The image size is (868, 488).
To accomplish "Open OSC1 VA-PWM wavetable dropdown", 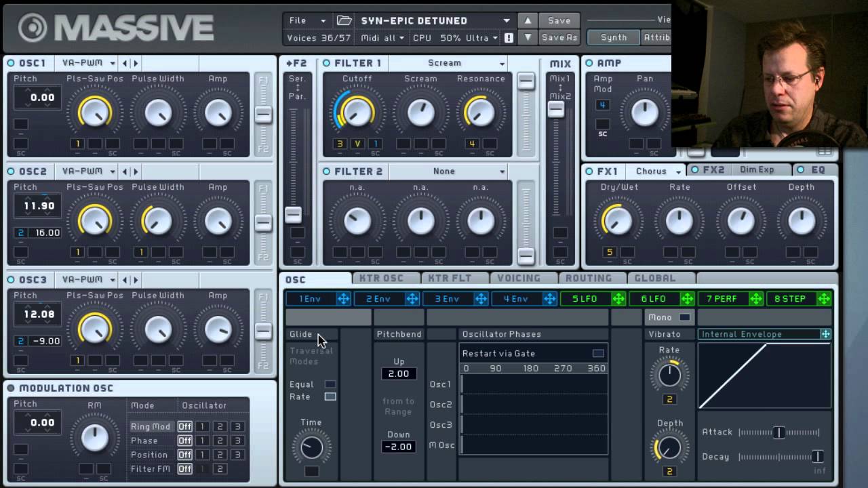I will [x=87, y=63].
